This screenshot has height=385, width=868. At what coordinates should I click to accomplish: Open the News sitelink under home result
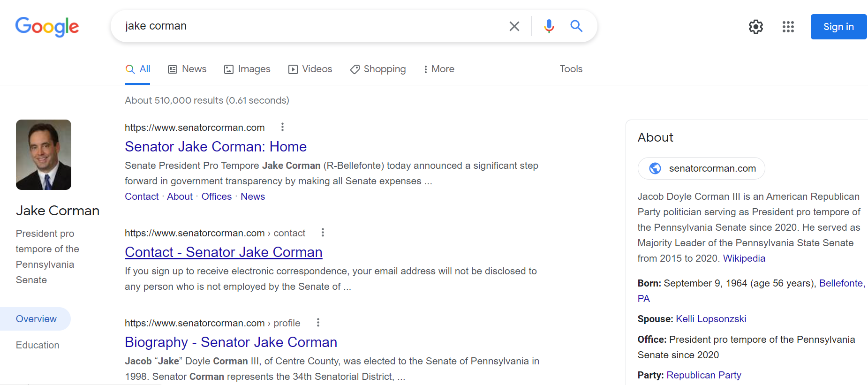click(253, 196)
